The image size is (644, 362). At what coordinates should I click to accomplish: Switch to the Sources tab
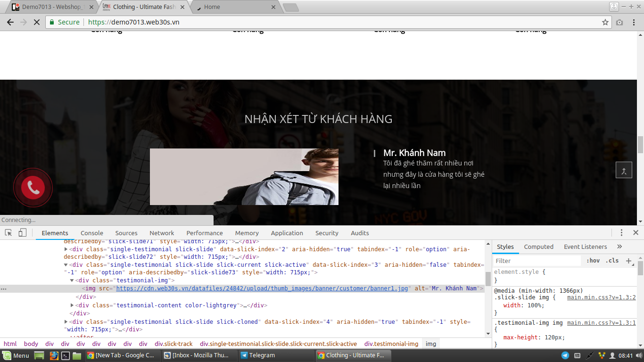coord(126,233)
